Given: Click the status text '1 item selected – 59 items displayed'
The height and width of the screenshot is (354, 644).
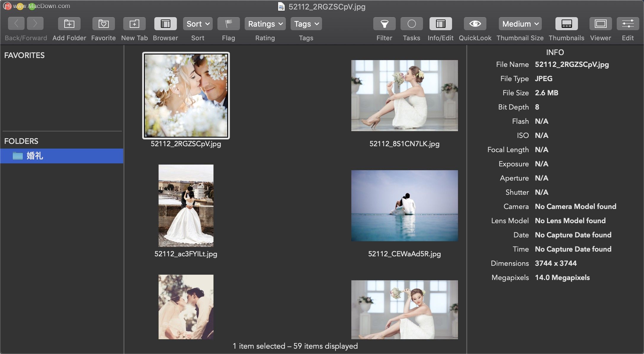Looking at the screenshot, I should 295,346.
